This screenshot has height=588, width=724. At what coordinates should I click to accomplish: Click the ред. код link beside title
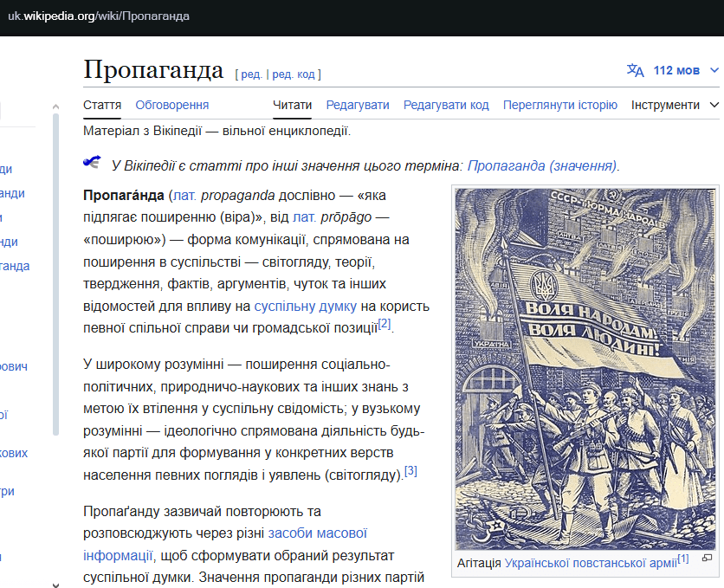click(x=294, y=74)
